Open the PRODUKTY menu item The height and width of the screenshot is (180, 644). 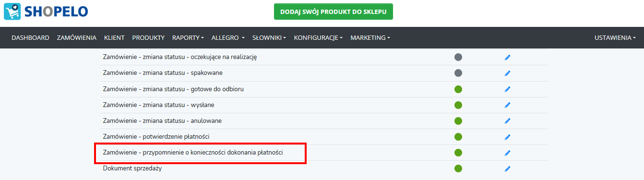pos(148,37)
